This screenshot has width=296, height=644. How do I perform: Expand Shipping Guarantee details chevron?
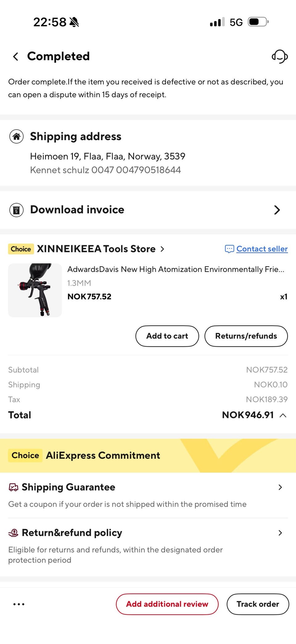click(x=280, y=487)
